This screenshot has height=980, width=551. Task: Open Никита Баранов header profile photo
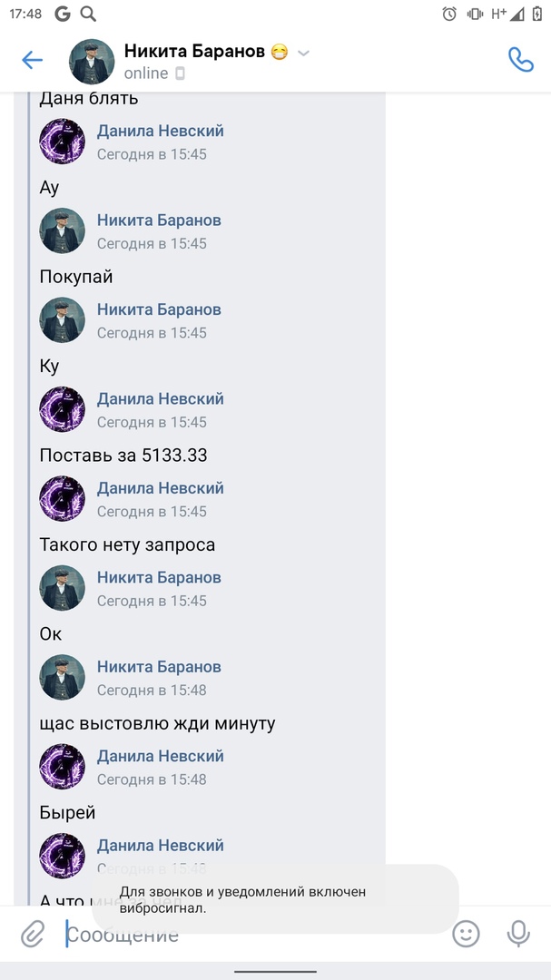pos(92,62)
